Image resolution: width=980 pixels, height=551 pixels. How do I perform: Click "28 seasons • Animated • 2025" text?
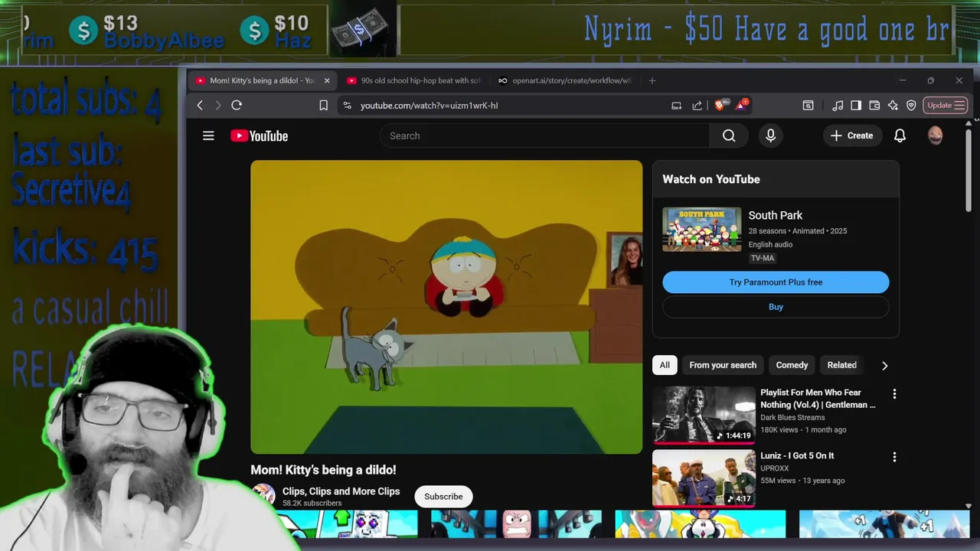pos(798,230)
